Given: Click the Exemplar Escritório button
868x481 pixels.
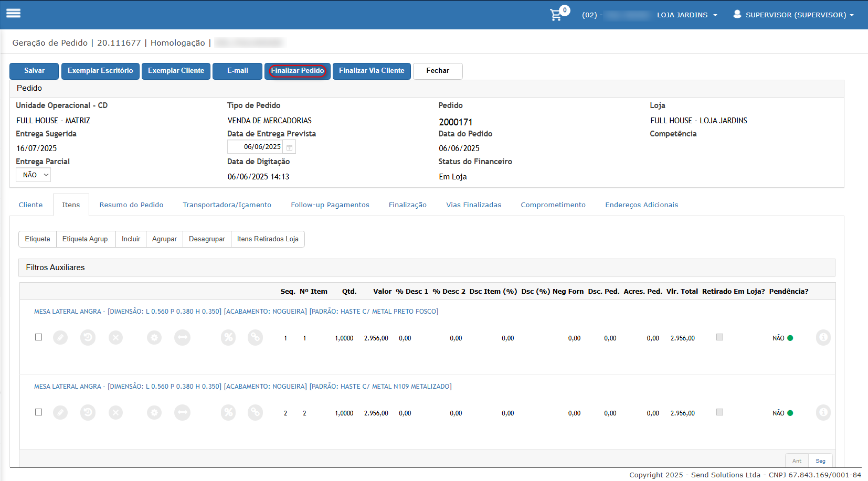Looking at the screenshot, I should [x=100, y=71].
